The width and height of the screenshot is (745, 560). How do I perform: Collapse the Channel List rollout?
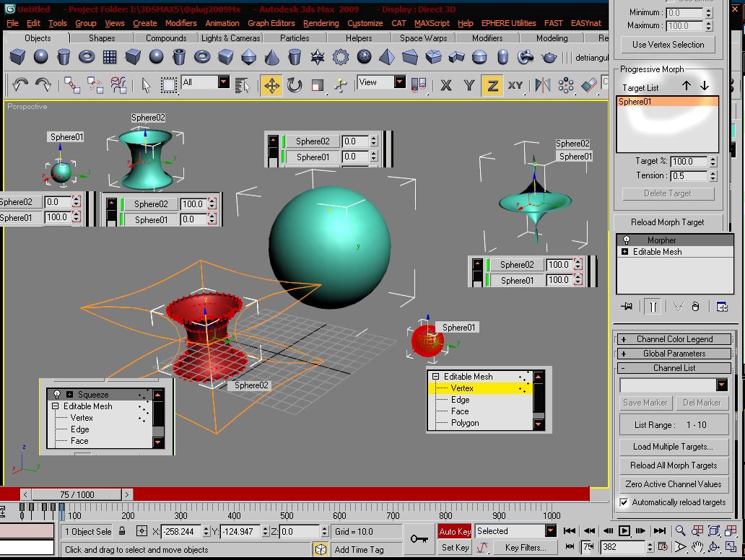(x=674, y=367)
